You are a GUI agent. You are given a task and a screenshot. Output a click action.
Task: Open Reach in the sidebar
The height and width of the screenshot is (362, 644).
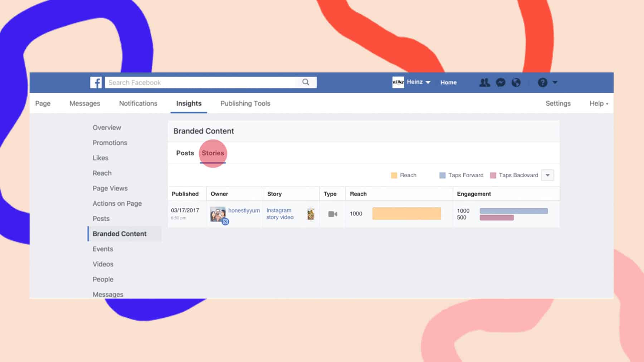tap(102, 173)
